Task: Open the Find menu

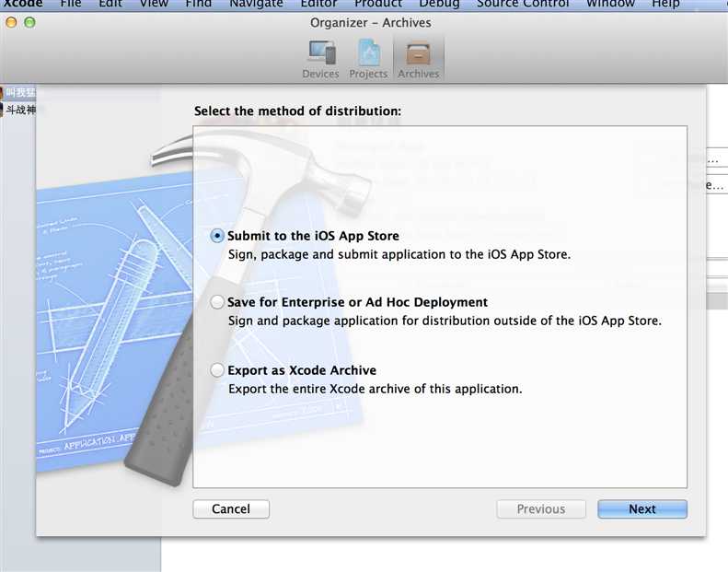Action: [x=198, y=4]
